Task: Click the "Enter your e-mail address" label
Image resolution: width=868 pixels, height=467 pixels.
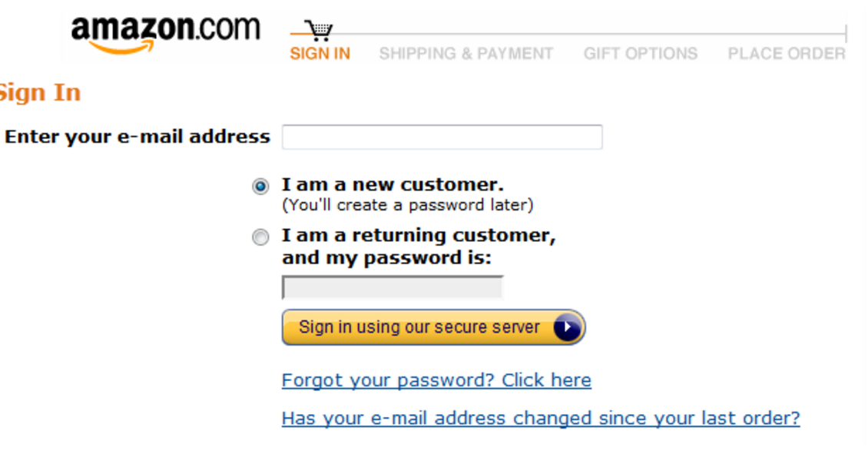Action: [137, 137]
